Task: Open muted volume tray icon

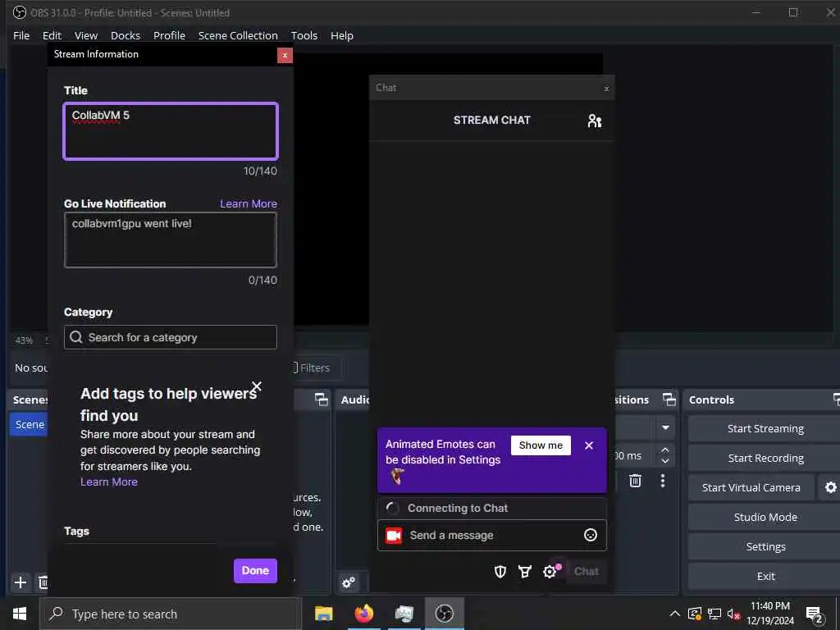Action: pos(733,614)
